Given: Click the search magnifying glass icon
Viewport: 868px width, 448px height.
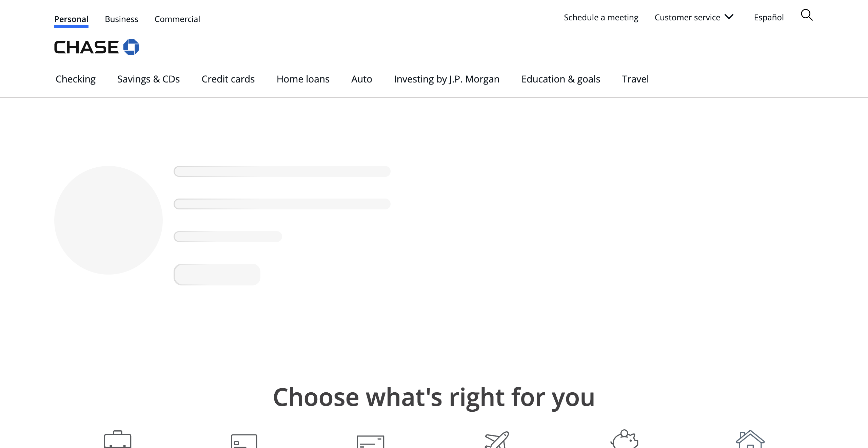Looking at the screenshot, I should point(807,15).
